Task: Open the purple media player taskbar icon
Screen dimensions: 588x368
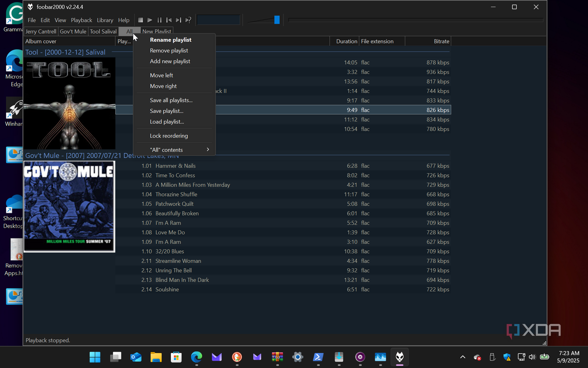Action: point(360,357)
